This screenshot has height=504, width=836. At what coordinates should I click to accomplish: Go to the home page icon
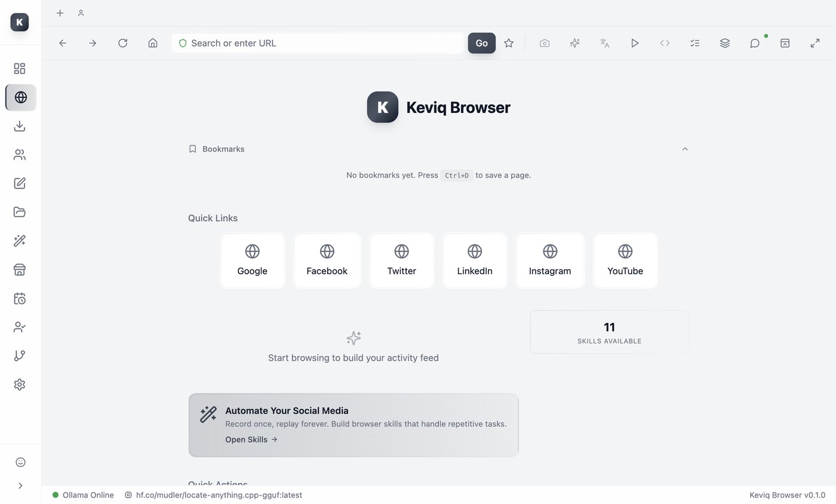153,43
